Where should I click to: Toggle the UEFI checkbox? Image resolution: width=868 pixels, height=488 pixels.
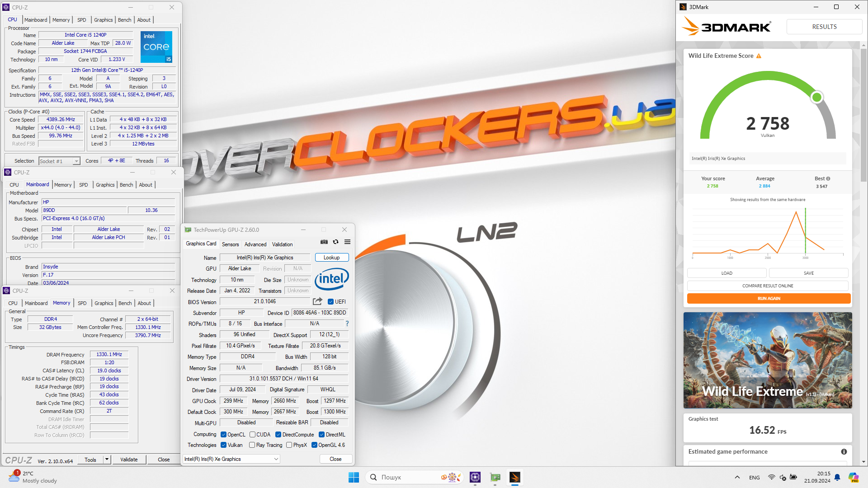(x=331, y=302)
